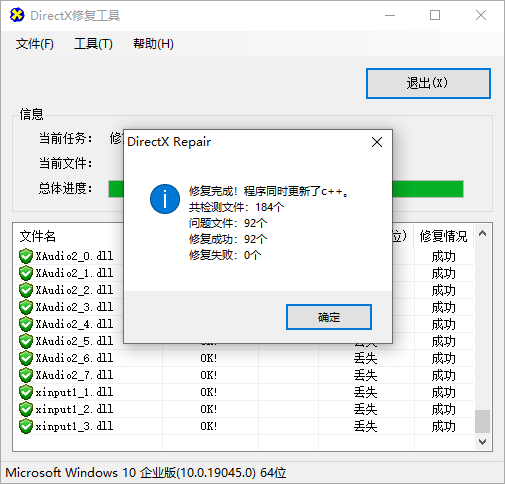Click the vertical scrollbar thumb
The width and height of the screenshot is (505, 484).
(482, 421)
